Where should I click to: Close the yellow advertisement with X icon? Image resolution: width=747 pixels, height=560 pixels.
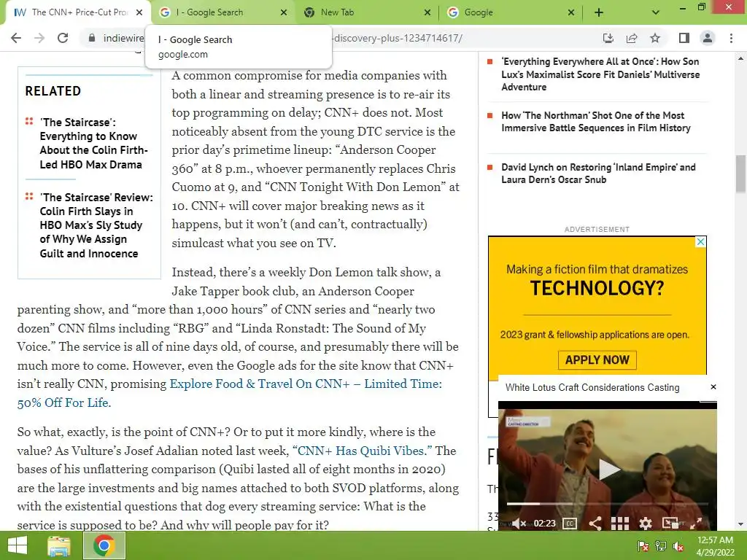(700, 242)
